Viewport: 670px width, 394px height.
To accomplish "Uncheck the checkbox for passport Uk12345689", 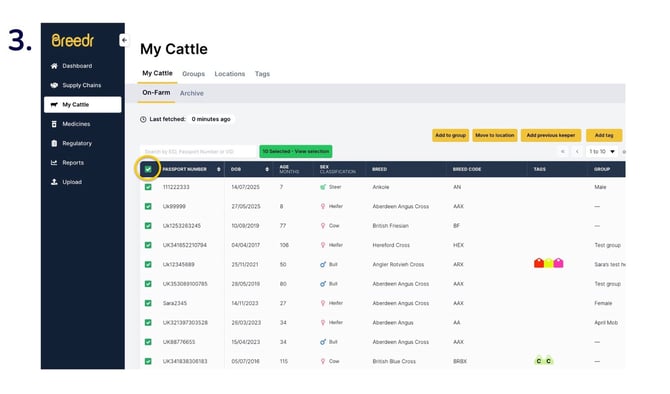I will [x=148, y=264].
